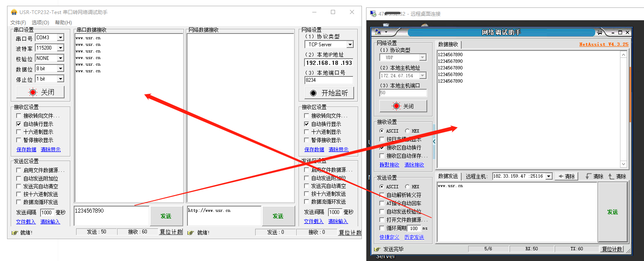Enable 数据流循环发送 in serial send settings

coord(18,202)
